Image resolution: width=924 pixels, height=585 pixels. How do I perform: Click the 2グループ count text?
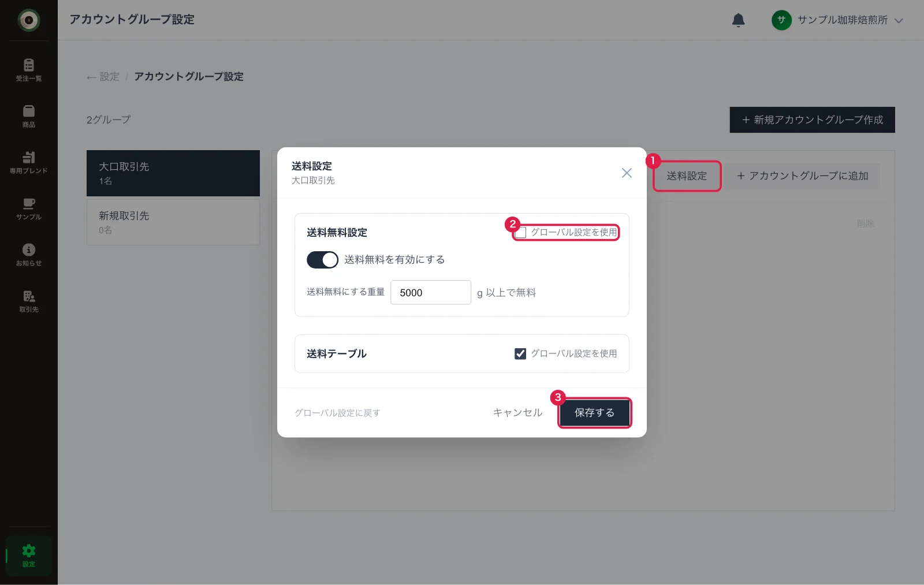109,120
